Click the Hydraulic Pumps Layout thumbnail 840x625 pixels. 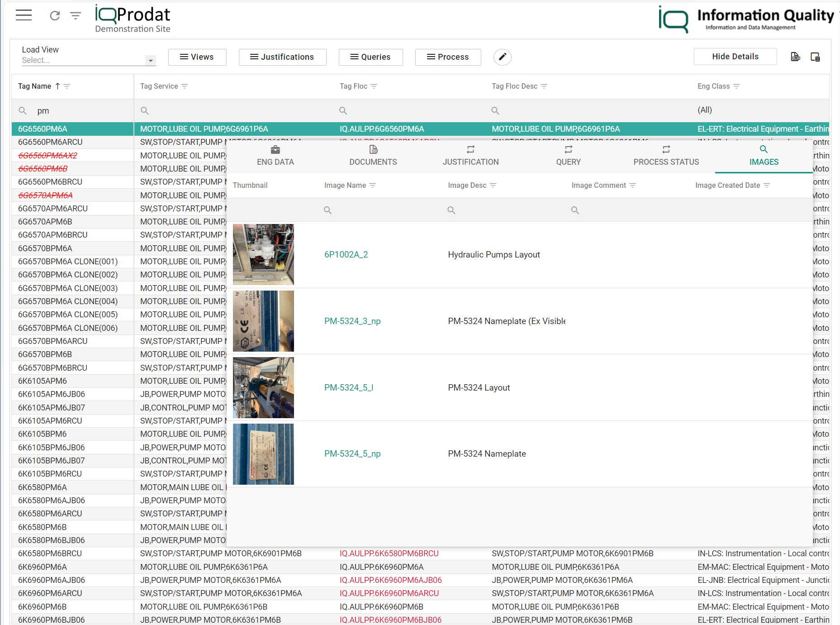click(x=263, y=254)
